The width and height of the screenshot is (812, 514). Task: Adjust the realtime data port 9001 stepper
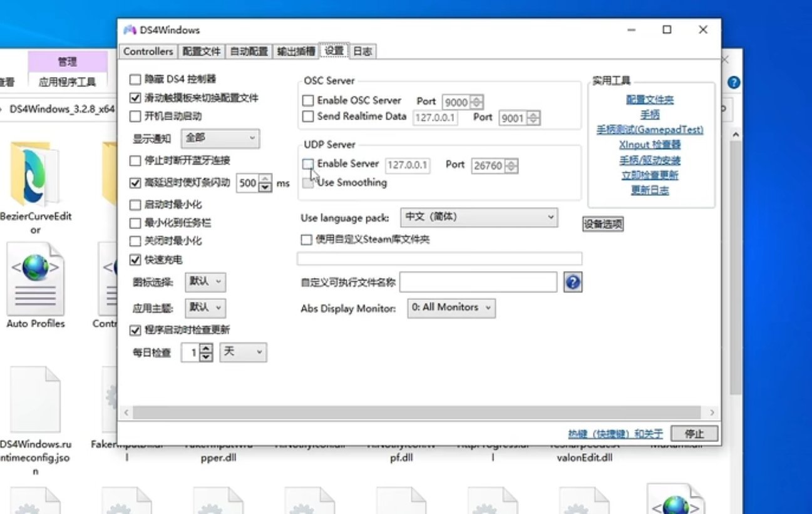(x=533, y=118)
